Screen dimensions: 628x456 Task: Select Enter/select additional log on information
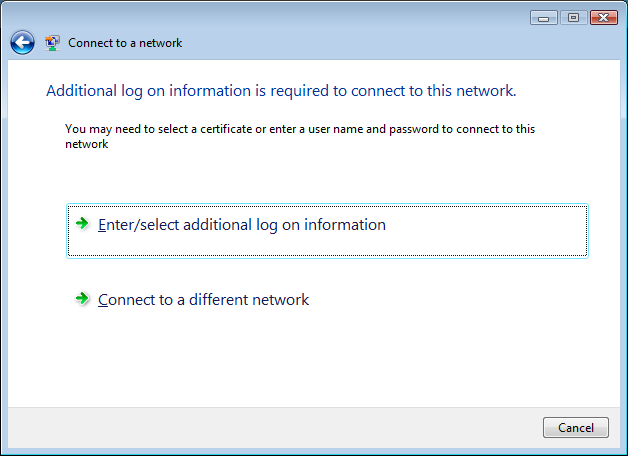point(242,225)
